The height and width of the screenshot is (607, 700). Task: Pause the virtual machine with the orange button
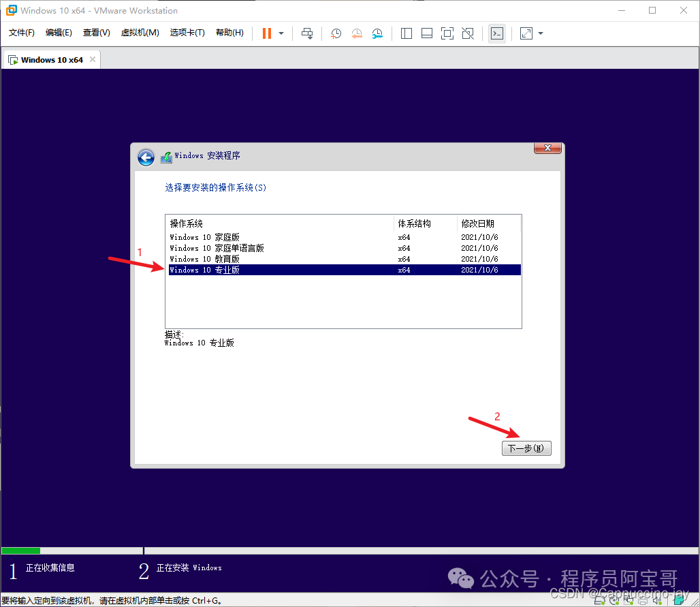266,33
